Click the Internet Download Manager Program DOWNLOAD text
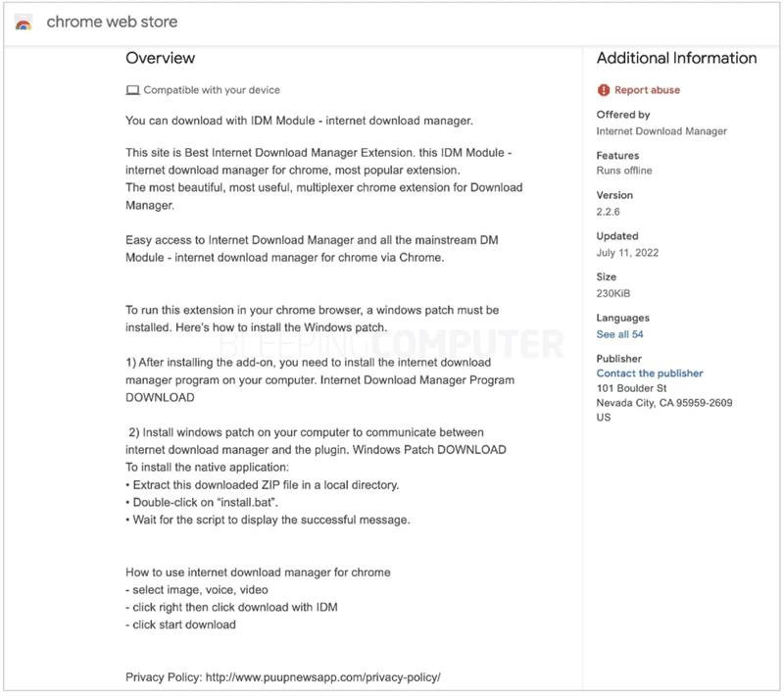 160,398
